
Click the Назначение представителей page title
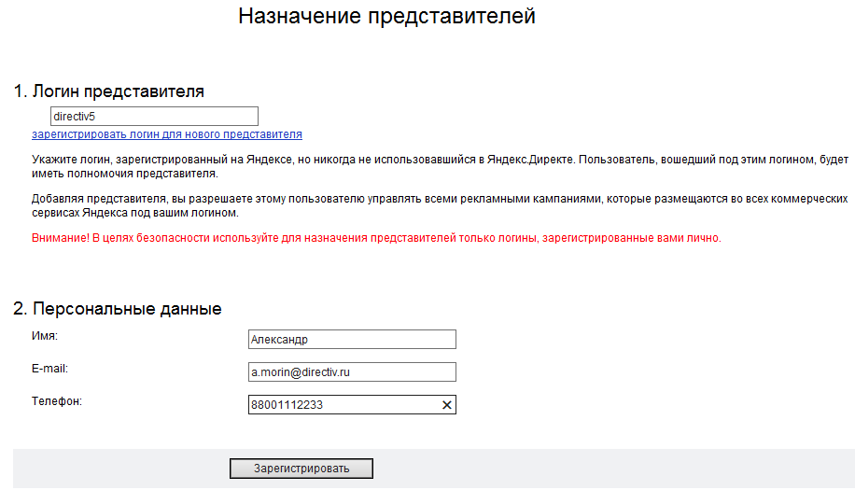(386, 16)
